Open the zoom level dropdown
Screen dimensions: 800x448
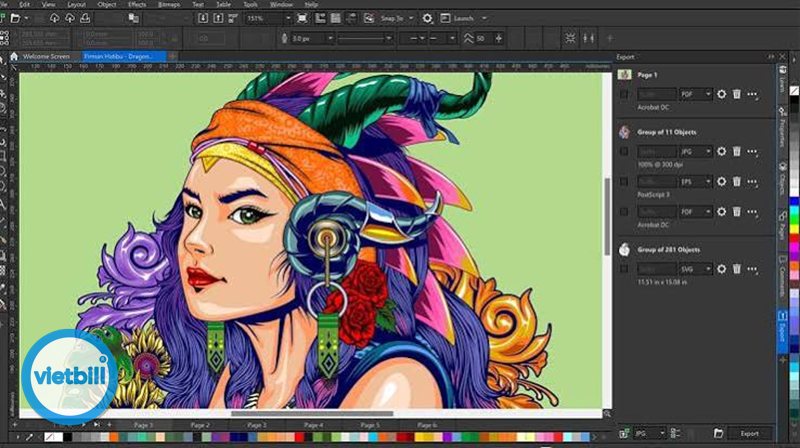(288, 18)
